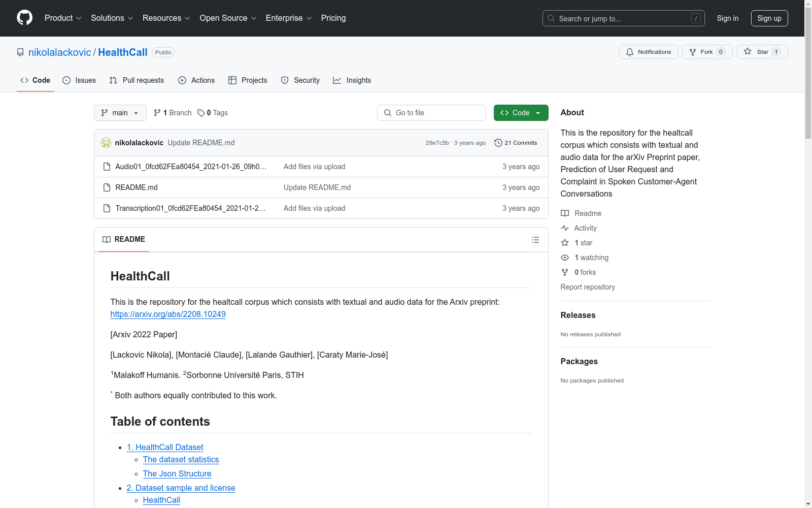View the 1 Branch list

point(173,113)
